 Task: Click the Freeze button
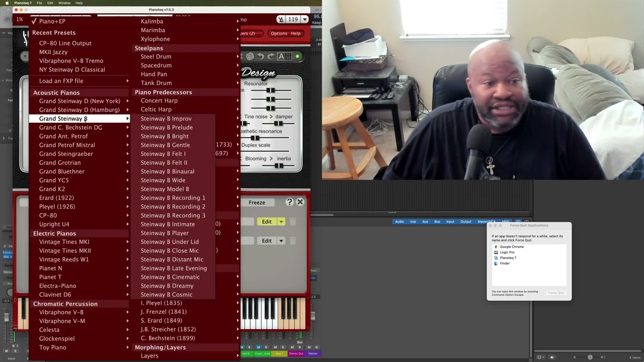click(257, 203)
